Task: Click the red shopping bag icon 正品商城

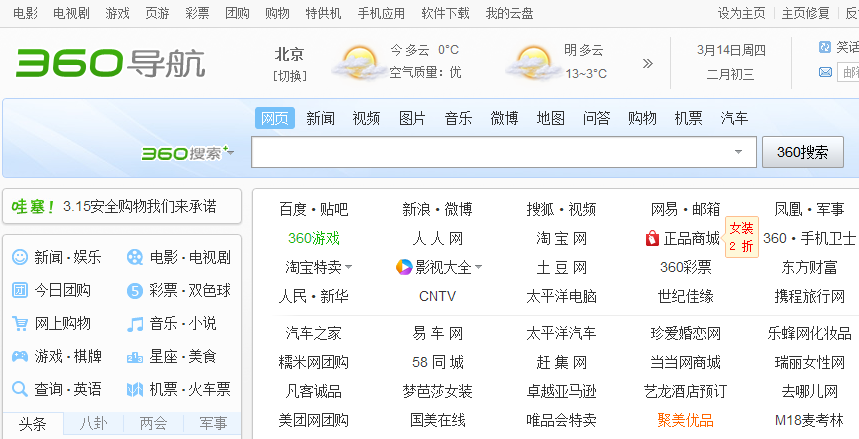Action: click(x=652, y=238)
